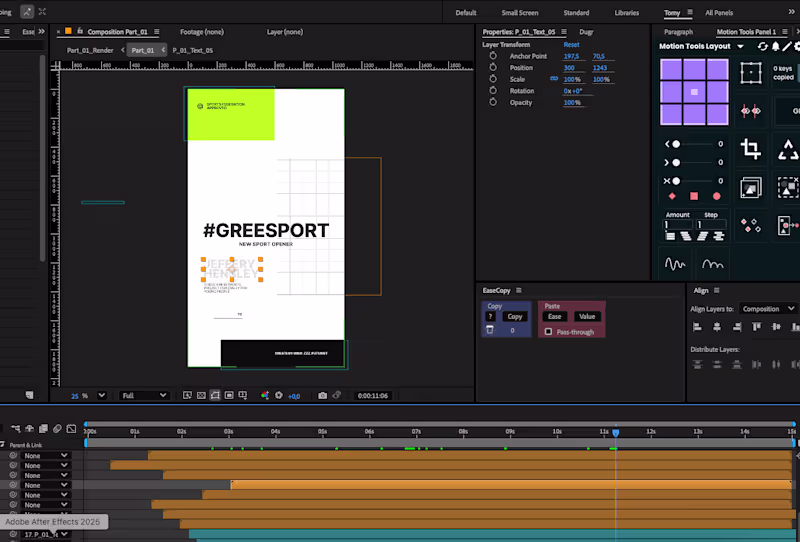Click the Value paste button

coord(587,316)
